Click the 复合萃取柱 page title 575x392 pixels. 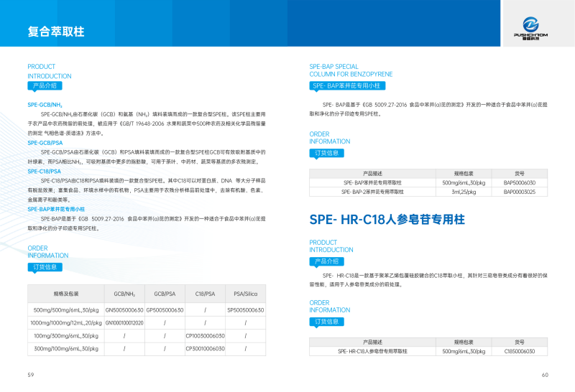pyautogui.click(x=56, y=32)
